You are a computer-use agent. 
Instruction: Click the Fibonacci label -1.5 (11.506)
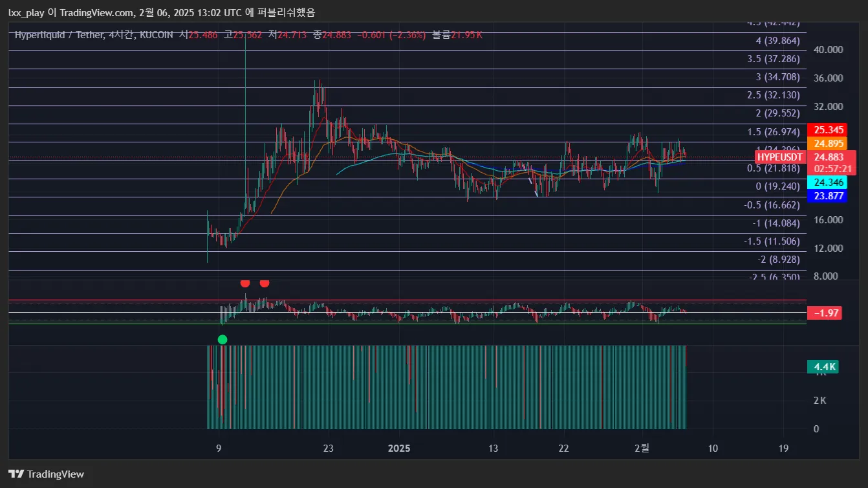(772, 241)
